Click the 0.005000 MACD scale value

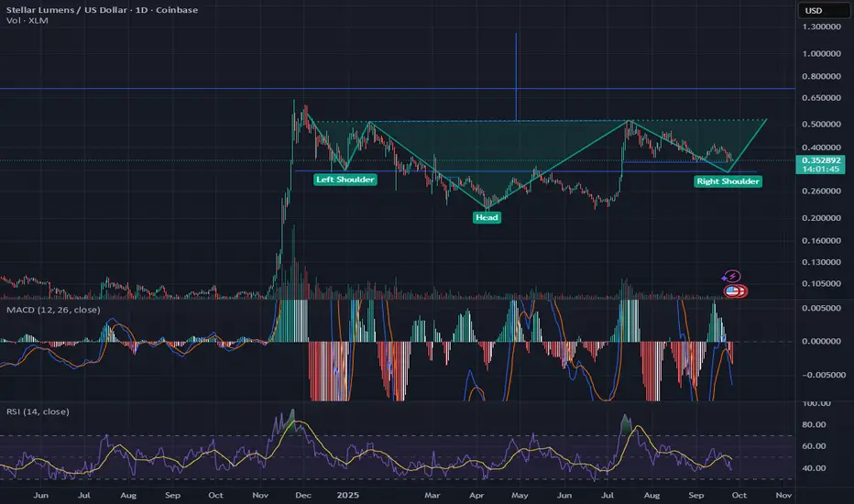(821, 308)
